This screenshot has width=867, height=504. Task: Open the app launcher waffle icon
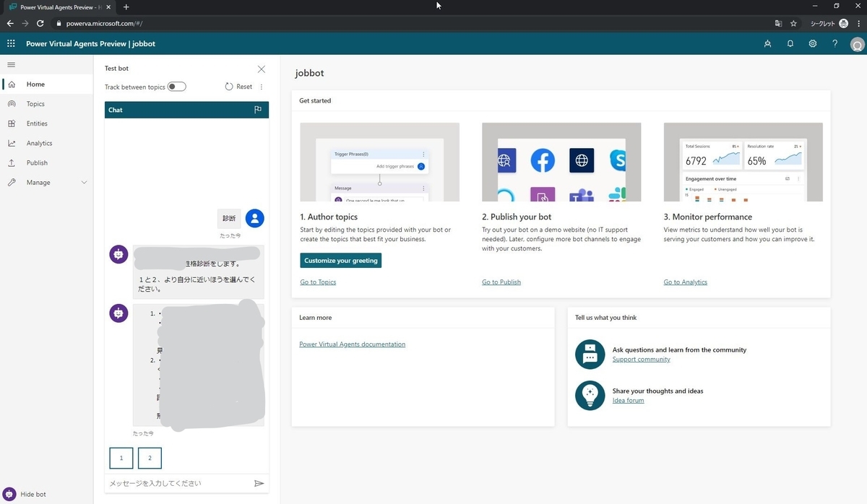(x=11, y=43)
